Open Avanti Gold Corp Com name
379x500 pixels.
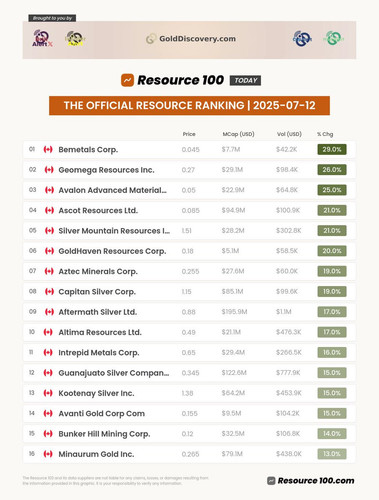tap(102, 414)
